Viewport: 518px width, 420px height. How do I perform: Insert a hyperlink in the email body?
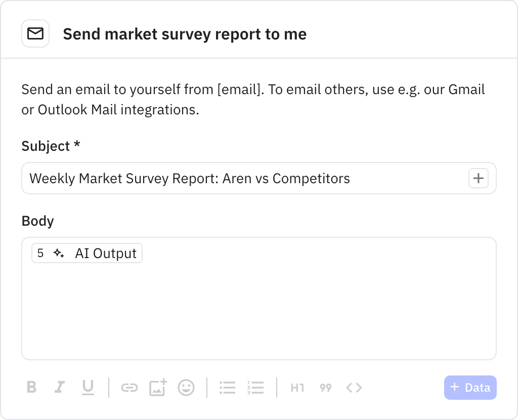pos(131,388)
